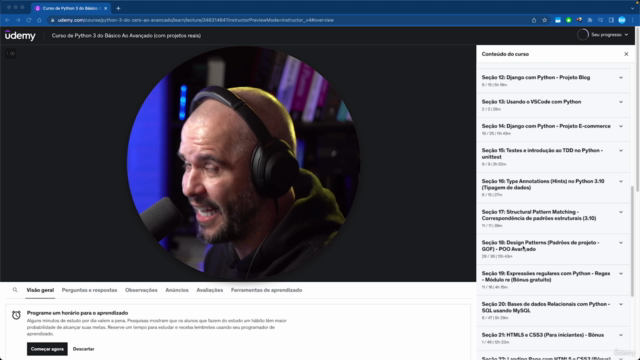
Task: Click the share icon in the address bar
Action: click(x=534, y=20)
